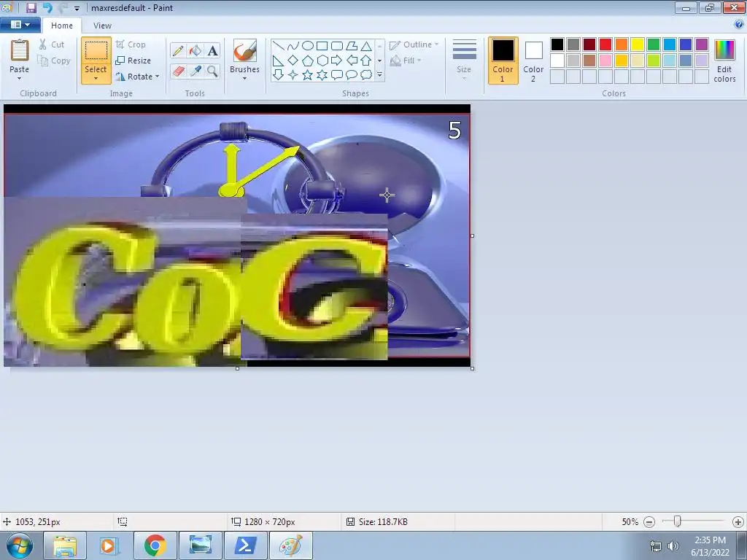747x560 pixels.
Task: Select the Cloud callout shape
Action: tap(366, 75)
